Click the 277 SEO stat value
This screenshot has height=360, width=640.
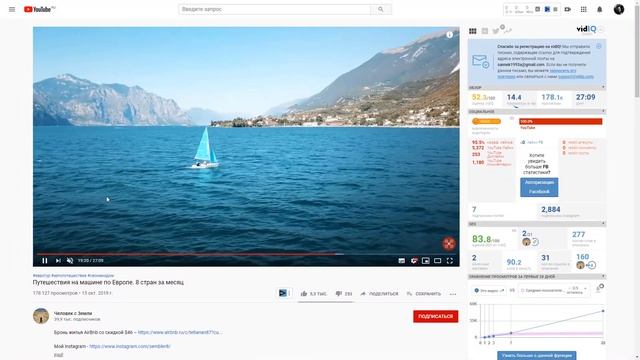pyautogui.click(x=578, y=235)
